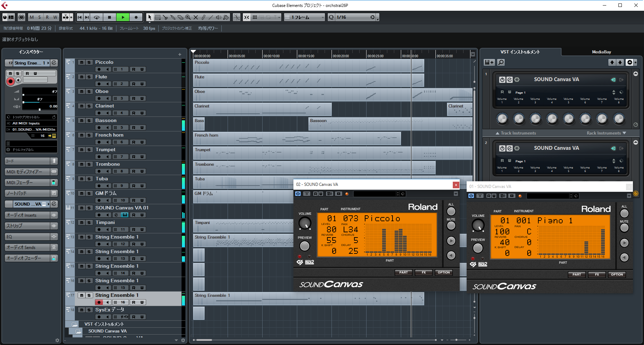The width and height of the screenshot is (644, 345).
Task: Toggle power on second rack SOUND Canvas VA
Action: [x=502, y=148]
